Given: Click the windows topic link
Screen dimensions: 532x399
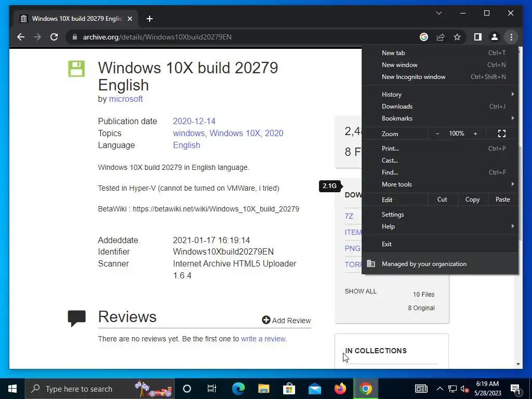Looking at the screenshot, I should pos(189,133).
